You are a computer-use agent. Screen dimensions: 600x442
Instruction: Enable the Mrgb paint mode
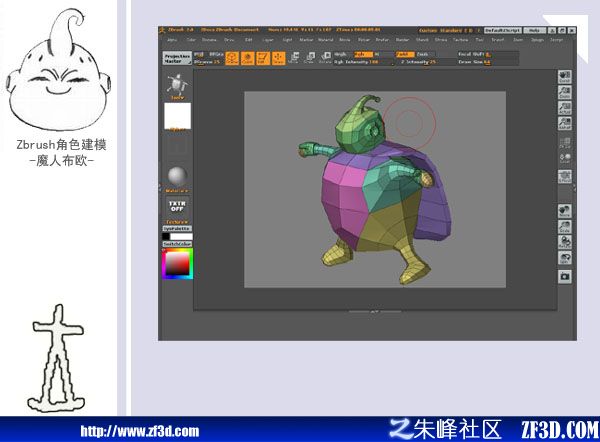(341, 54)
